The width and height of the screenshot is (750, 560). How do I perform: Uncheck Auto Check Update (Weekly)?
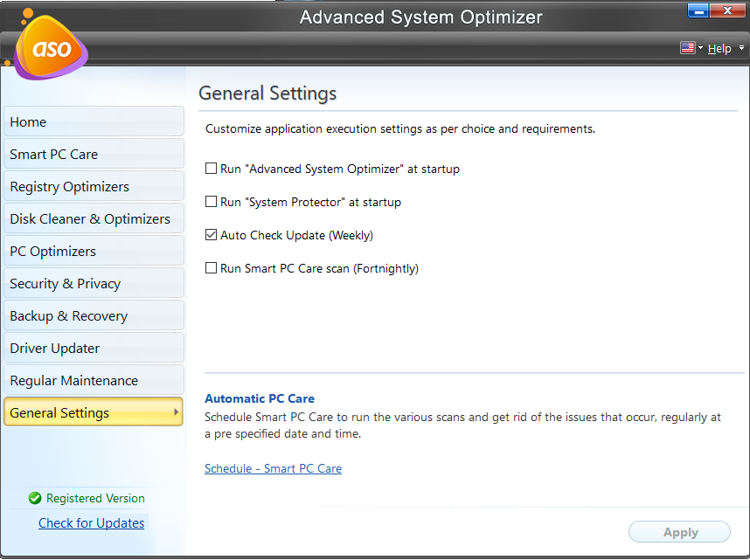tap(211, 235)
